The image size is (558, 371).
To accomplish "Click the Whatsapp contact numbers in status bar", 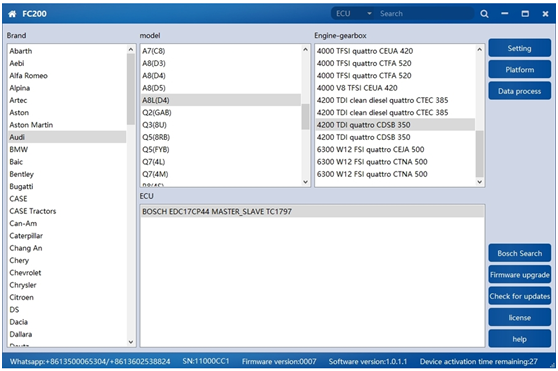I will (x=90, y=362).
